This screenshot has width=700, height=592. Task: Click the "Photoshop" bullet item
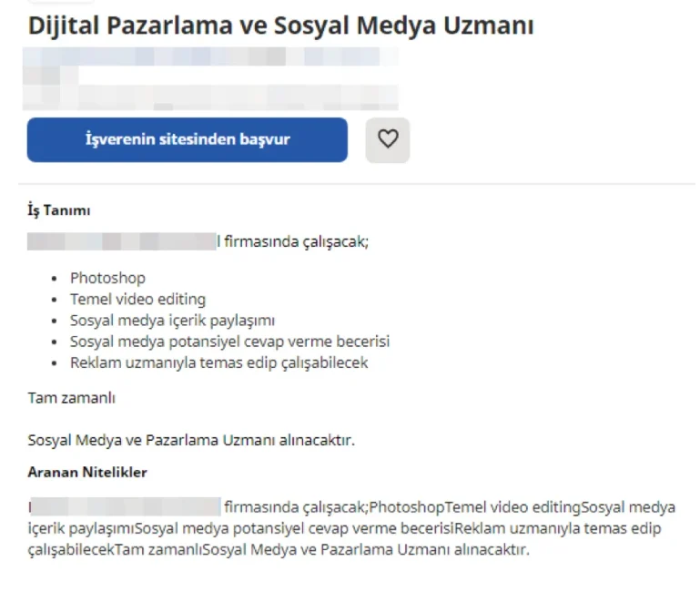point(107,278)
